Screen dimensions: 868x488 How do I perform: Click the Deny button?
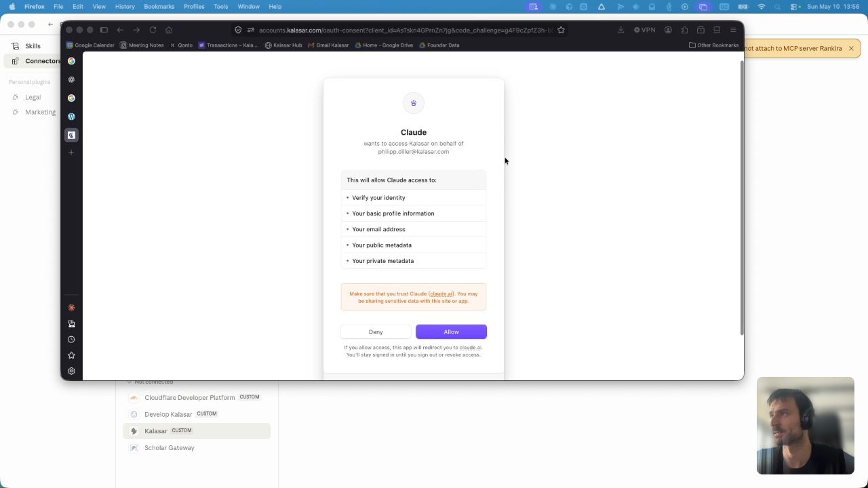pyautogui.click(x=376, y=332)
